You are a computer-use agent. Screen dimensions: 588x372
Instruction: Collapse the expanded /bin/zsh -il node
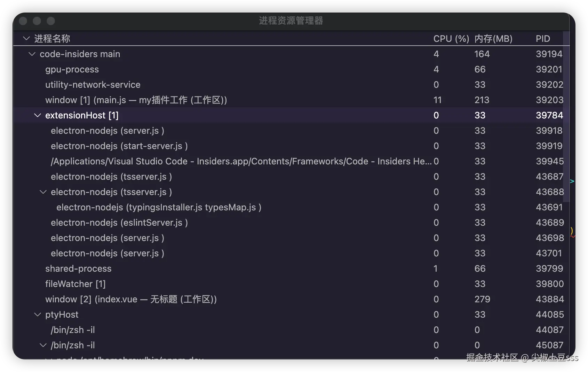pyautogui.click(x=43, y=345)
